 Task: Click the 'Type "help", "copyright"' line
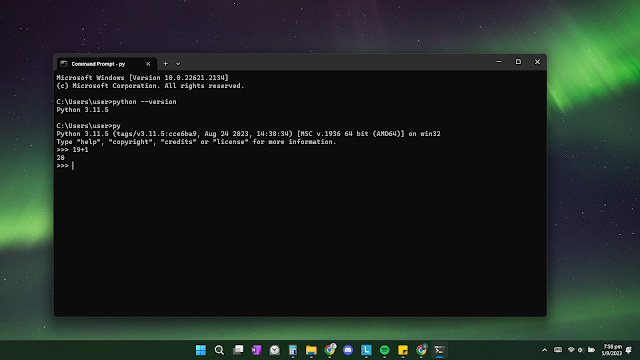[x=196, y=142]
